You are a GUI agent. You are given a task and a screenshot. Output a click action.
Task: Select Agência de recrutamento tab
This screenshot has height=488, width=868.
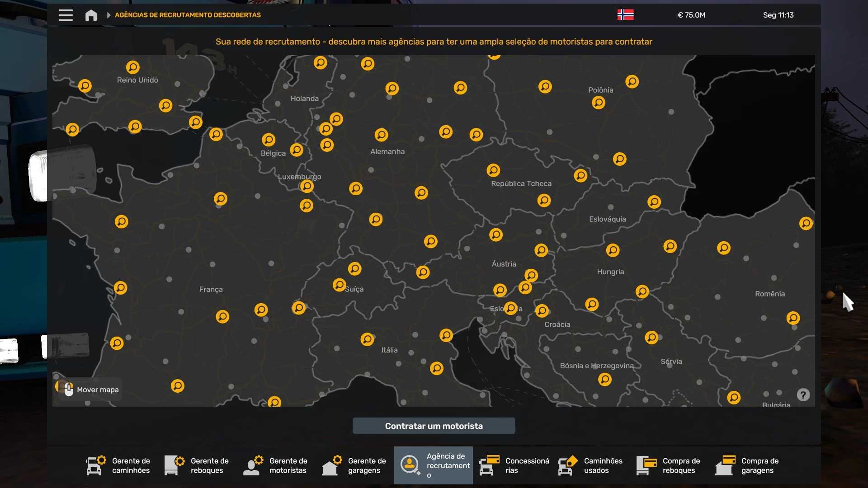tap(433, 465)
